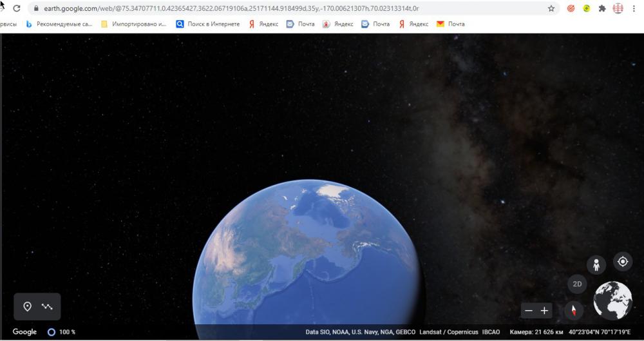
Task: Zoom out with the minus button
Action: 529,311
